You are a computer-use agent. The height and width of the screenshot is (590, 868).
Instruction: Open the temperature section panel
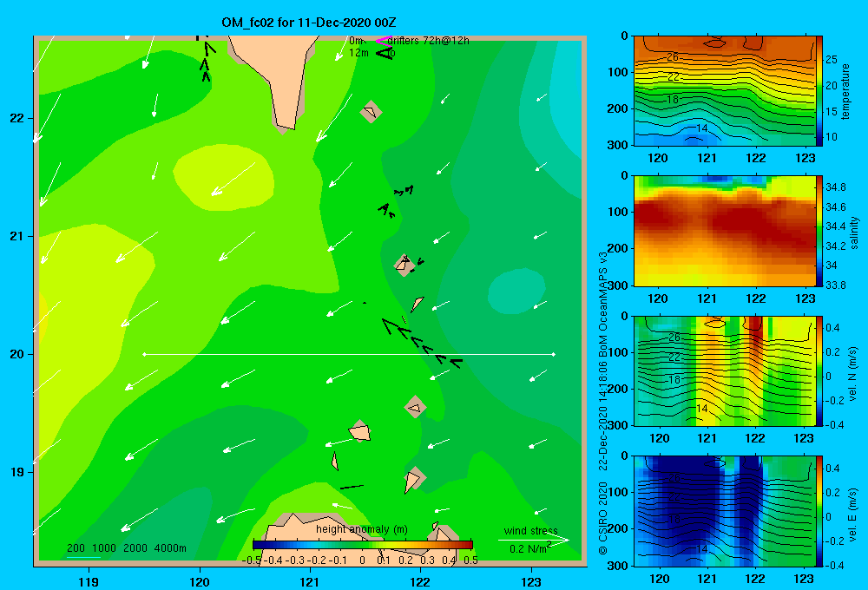(x=724, y=91)
